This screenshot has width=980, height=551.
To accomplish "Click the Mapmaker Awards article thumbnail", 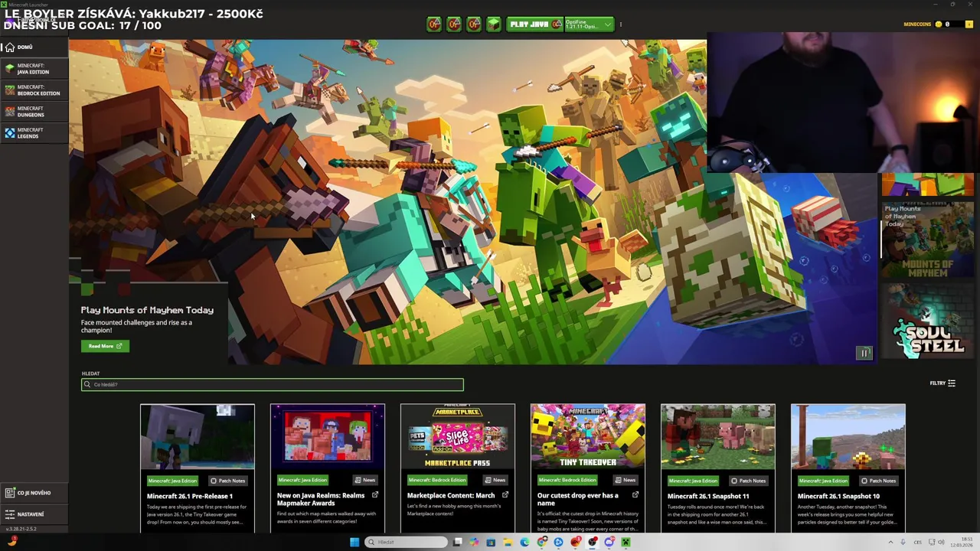I will click(x=328, y=436).
